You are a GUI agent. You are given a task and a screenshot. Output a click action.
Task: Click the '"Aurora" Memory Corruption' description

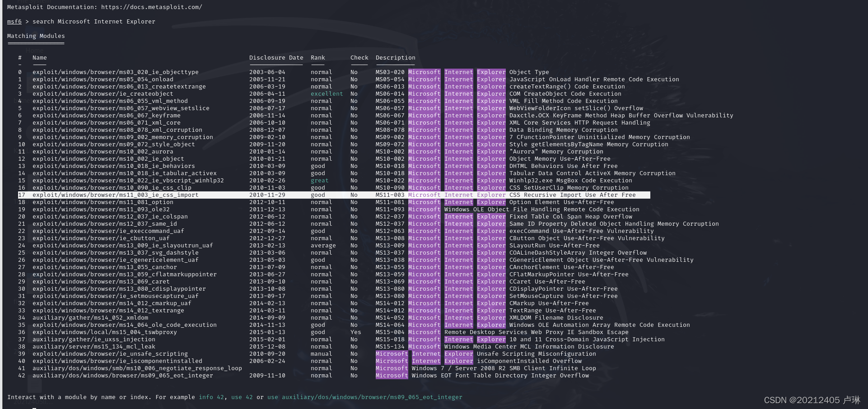556,152
